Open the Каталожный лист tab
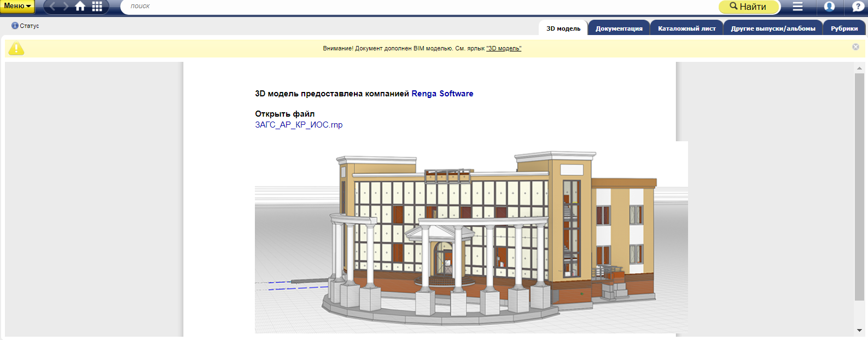 click(686, 28)
